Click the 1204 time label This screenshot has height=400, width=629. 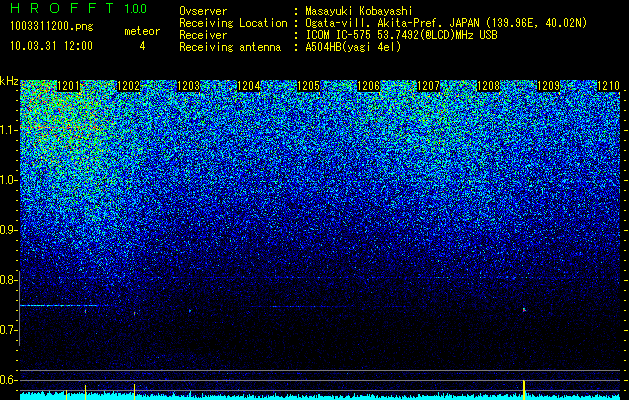coord(249,86)
